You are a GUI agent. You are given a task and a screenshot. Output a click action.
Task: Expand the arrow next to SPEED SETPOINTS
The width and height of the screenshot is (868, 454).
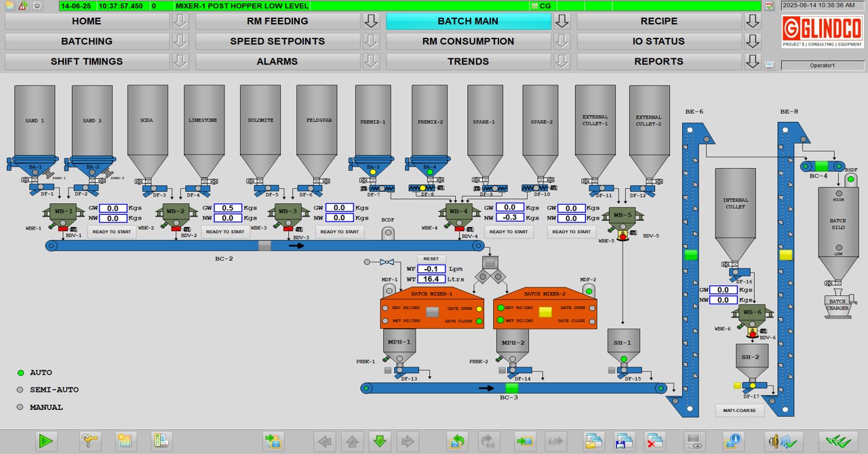pos(371,41)
